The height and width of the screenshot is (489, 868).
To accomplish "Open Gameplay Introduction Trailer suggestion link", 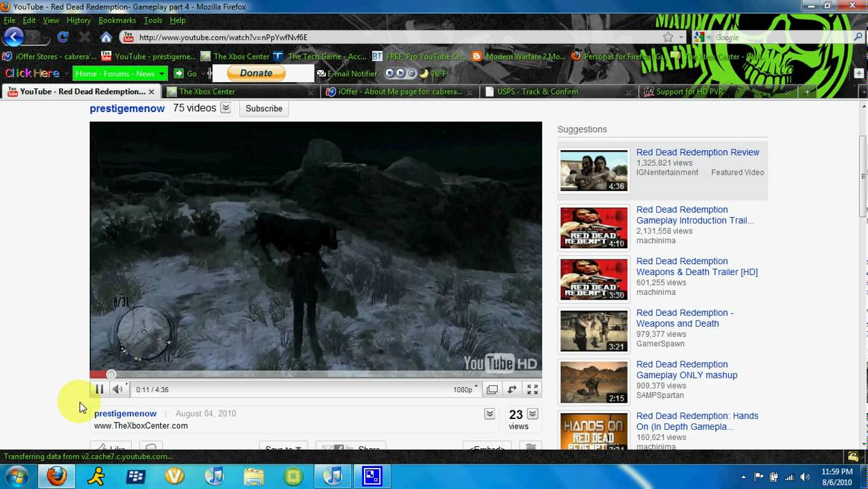I will 695,215.
